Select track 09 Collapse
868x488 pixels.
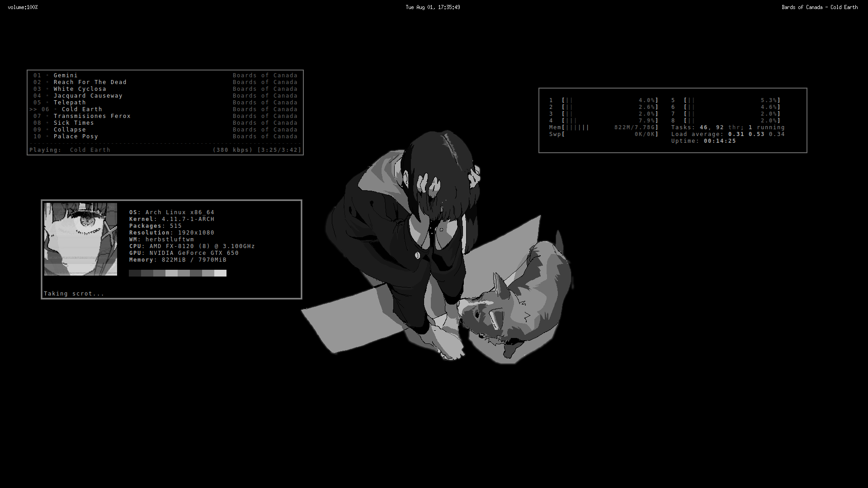click(x=165, y=130)
